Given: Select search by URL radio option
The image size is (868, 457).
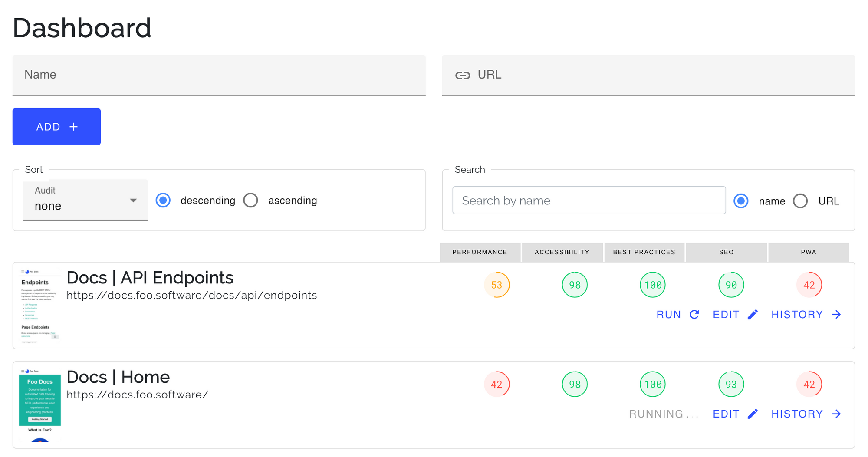Looking at the screenshot, I should pyautogui.click(x=800, y=201).
